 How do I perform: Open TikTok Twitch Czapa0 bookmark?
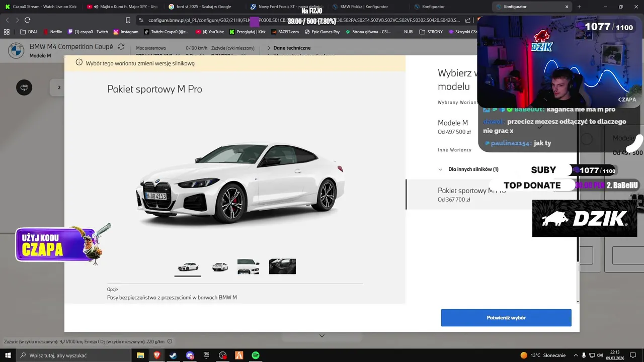click(167, 32)
